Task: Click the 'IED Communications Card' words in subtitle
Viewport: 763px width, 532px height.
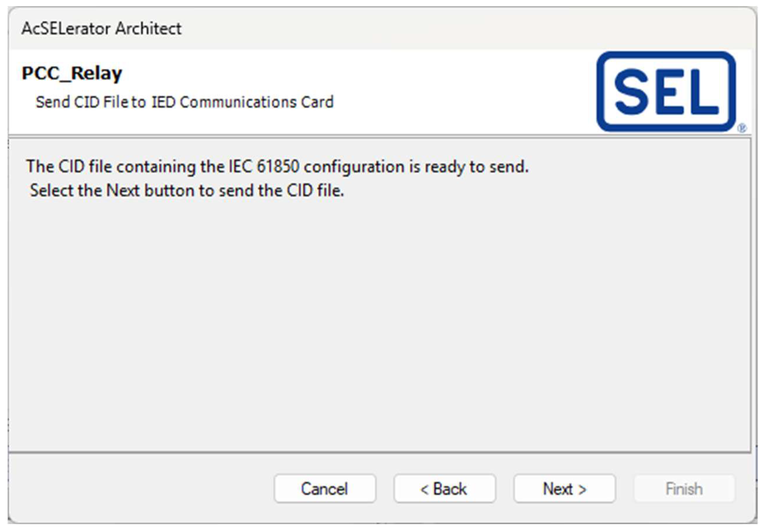Action: coord(243,102)
